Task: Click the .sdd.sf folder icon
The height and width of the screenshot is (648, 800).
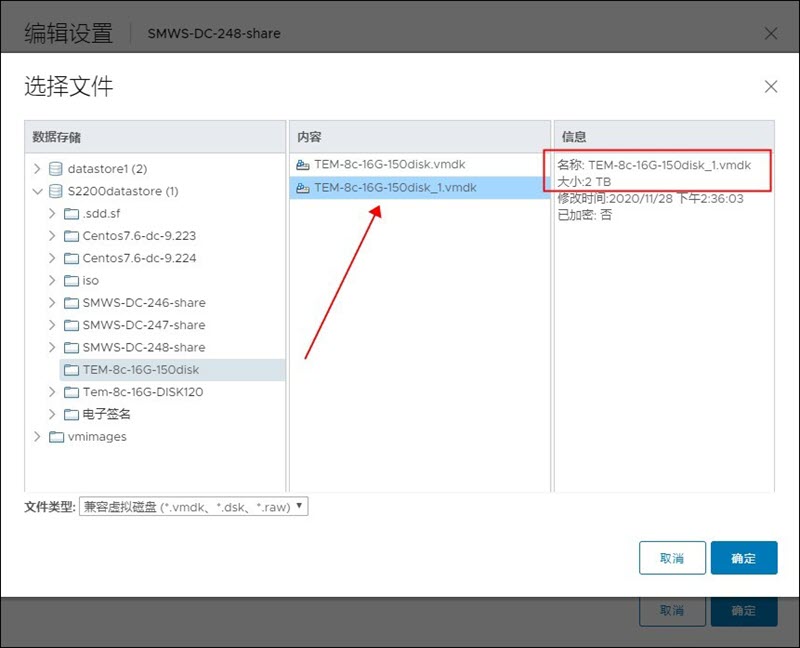Action: coord(71,214)
